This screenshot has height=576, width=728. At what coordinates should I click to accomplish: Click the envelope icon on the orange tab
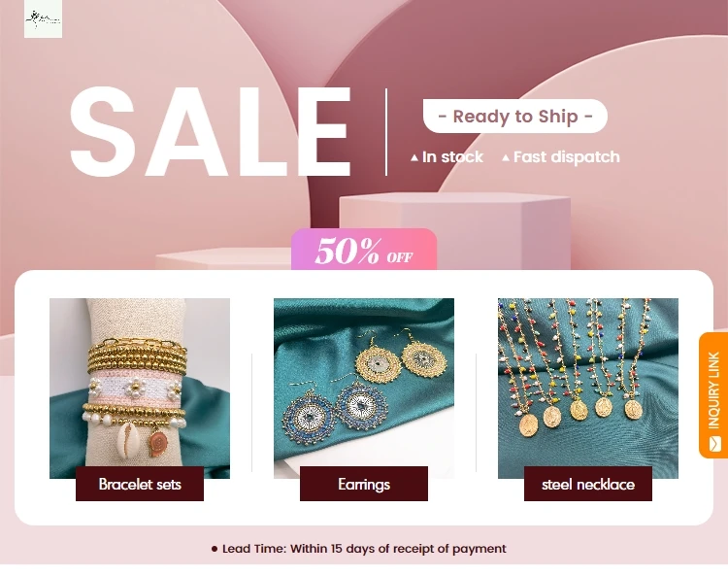click(x=715, y=444)
